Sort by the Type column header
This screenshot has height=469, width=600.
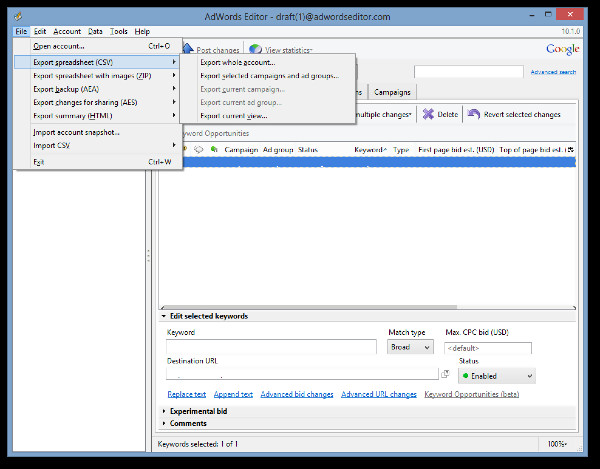click(401, 150)
